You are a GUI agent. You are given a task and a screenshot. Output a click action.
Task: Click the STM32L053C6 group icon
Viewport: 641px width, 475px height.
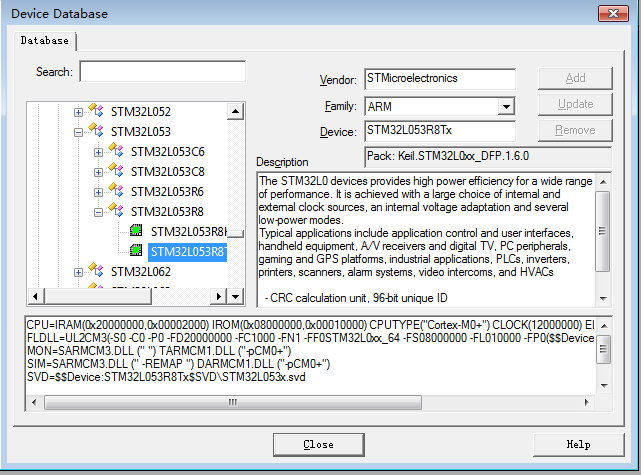point(117,150)
